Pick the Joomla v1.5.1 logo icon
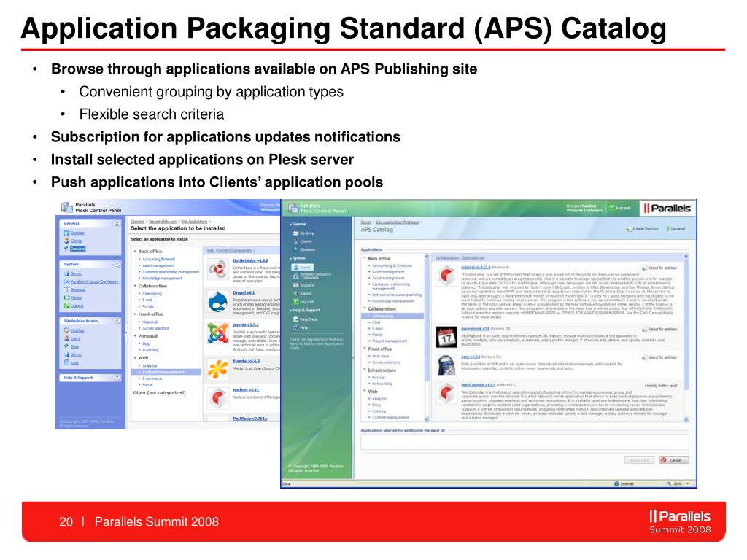Viewport: 747px width, 560px height. (217, 332)
